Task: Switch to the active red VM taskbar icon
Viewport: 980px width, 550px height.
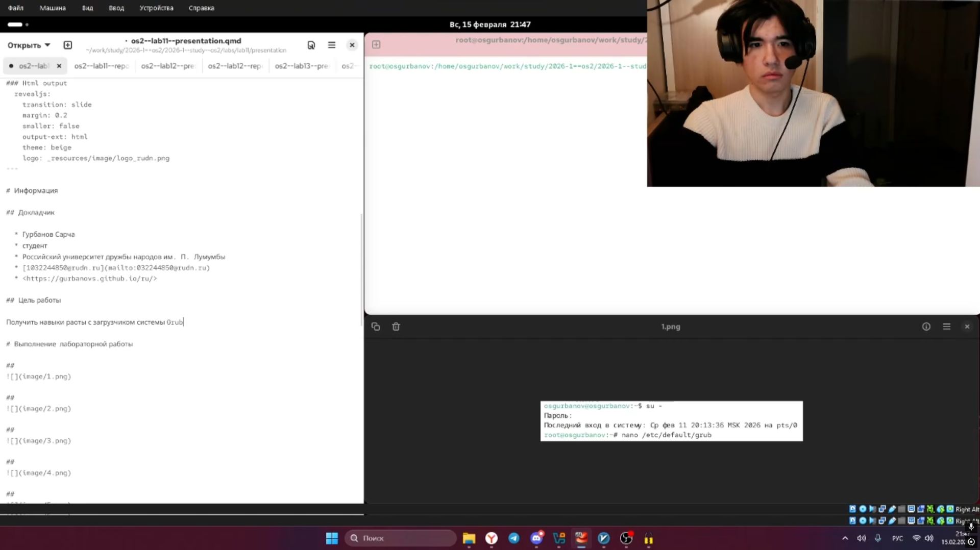Action: [x=581, y=538]
